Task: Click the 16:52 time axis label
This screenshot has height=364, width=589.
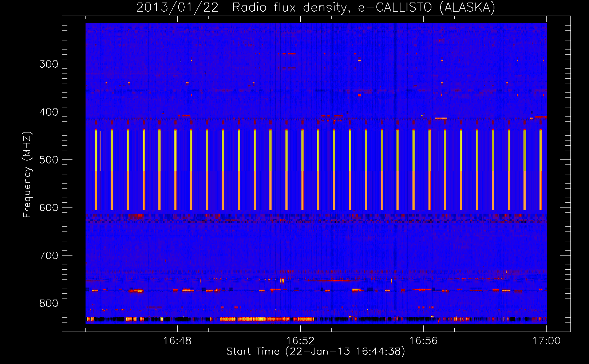Action: click(300, 341)
